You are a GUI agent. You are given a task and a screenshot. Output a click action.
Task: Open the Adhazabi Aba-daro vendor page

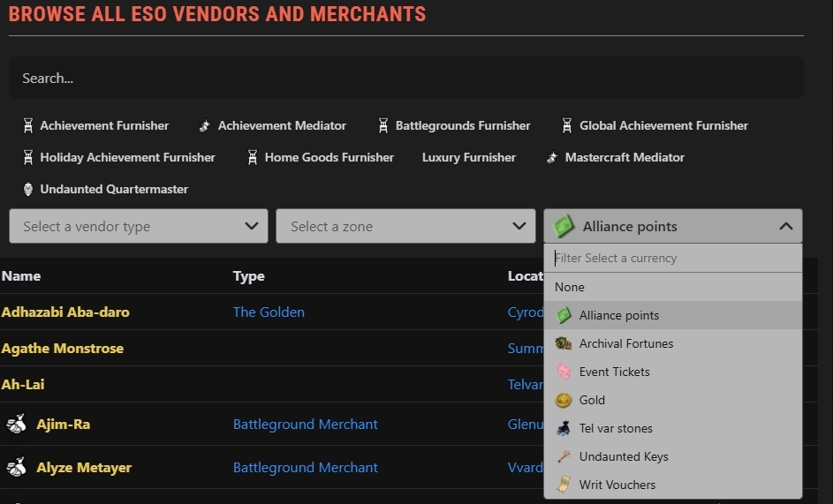tap(65, 312)
